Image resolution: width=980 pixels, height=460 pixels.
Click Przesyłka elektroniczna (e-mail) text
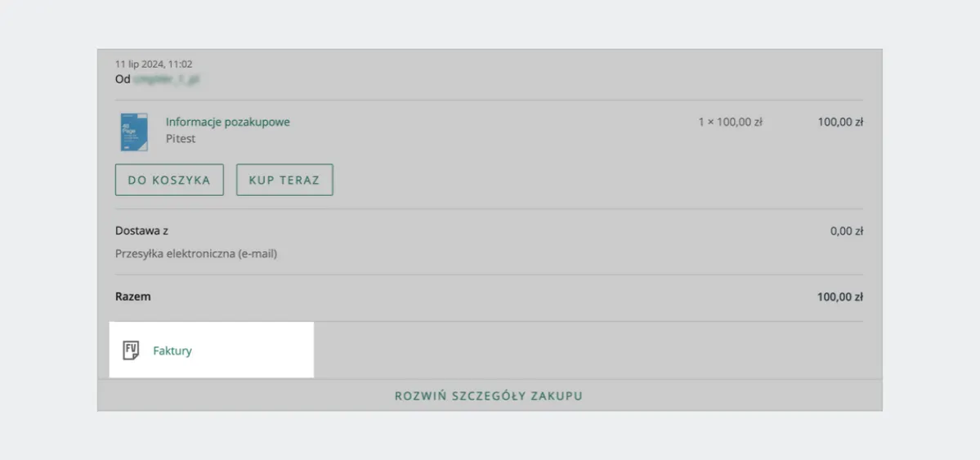coord(196,254)
